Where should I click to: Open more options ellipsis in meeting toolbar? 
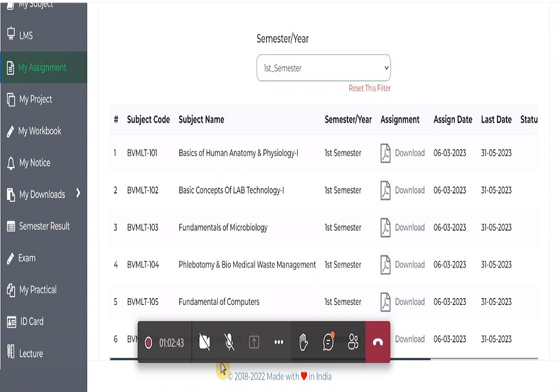278,342
